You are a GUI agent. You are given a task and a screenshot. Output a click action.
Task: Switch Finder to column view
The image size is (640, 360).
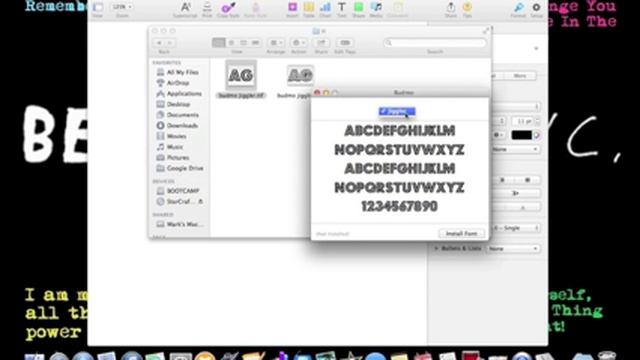point(244,43)
